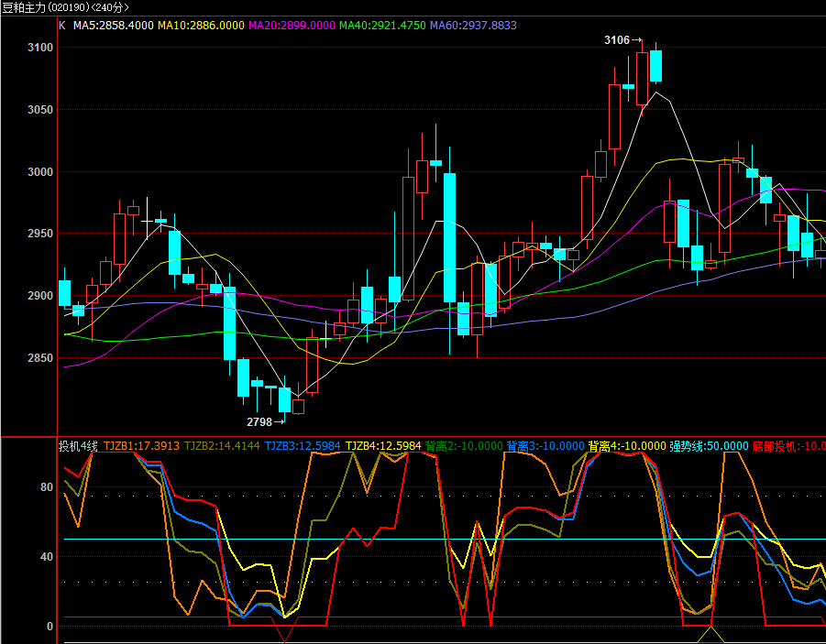Select the TJZB1:17.3913 indicator value
The width and height of the screenshot is (826, 644).
pyautogui.click(x=141, y=446)
